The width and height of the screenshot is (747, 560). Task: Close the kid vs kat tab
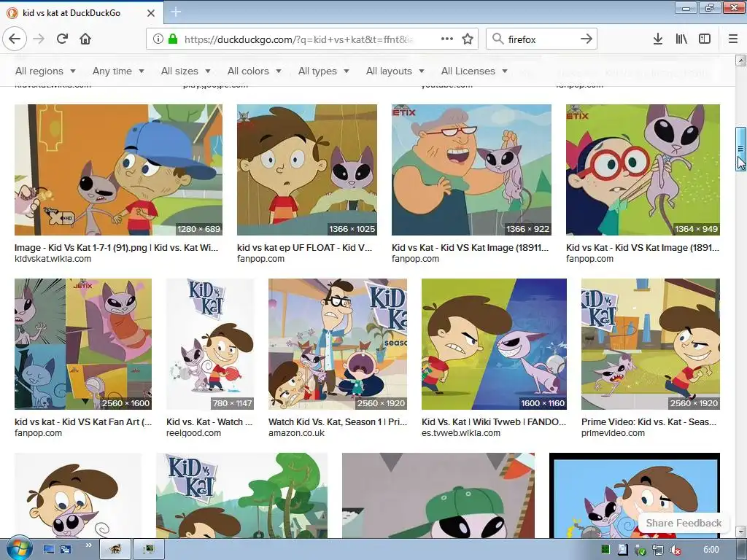(151, 13)
